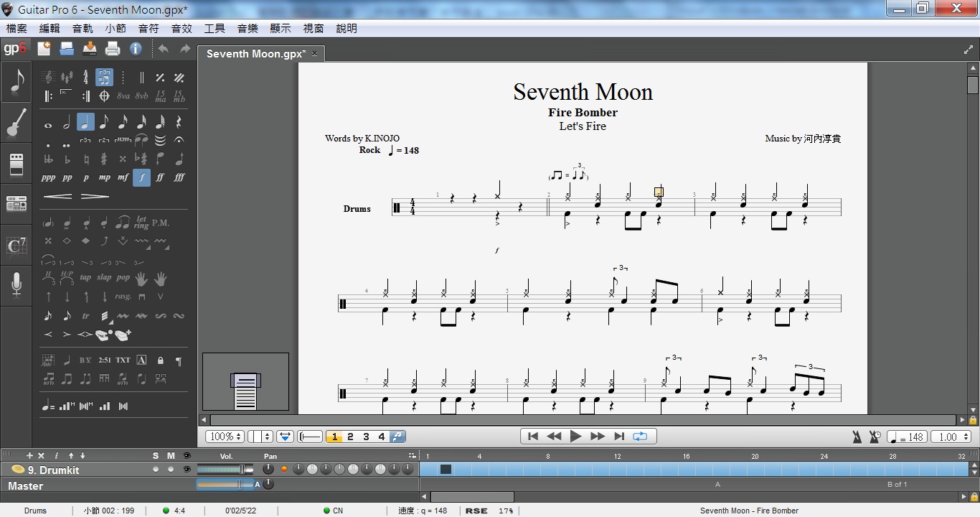The width and height of the screenshot is (980, 517).
Task: Toggle the triplet feel tool (highlighted)
Action: coord(104,77)
